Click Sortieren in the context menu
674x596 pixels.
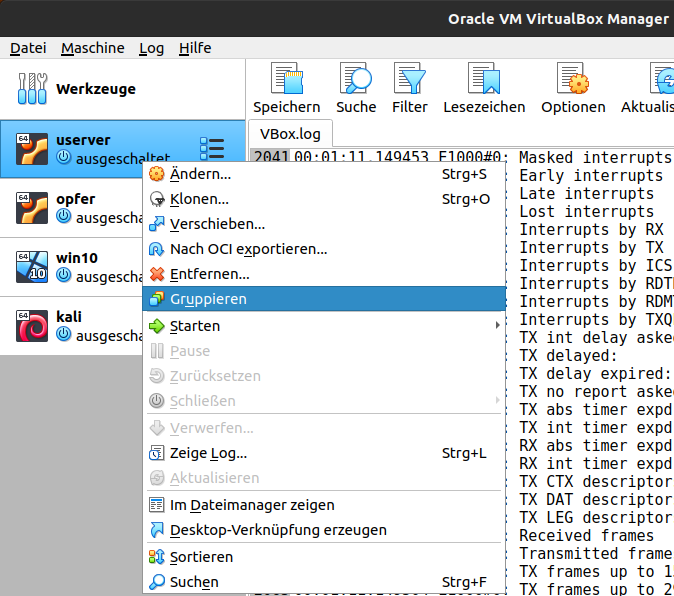[324, 557]
